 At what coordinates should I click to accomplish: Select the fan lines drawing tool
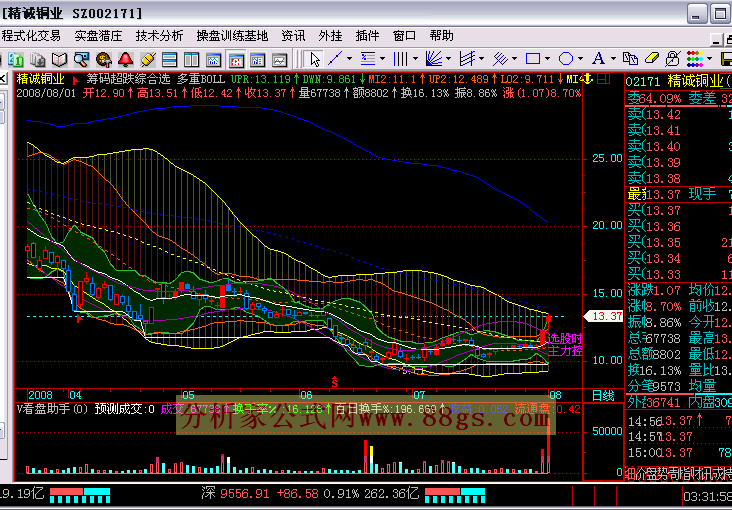434,59
